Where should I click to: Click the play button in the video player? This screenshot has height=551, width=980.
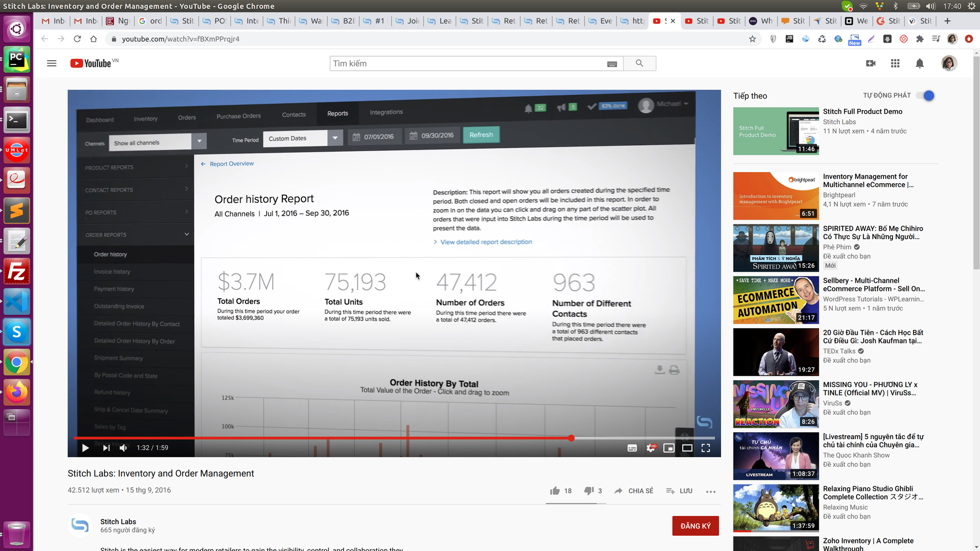click(85, 448)
